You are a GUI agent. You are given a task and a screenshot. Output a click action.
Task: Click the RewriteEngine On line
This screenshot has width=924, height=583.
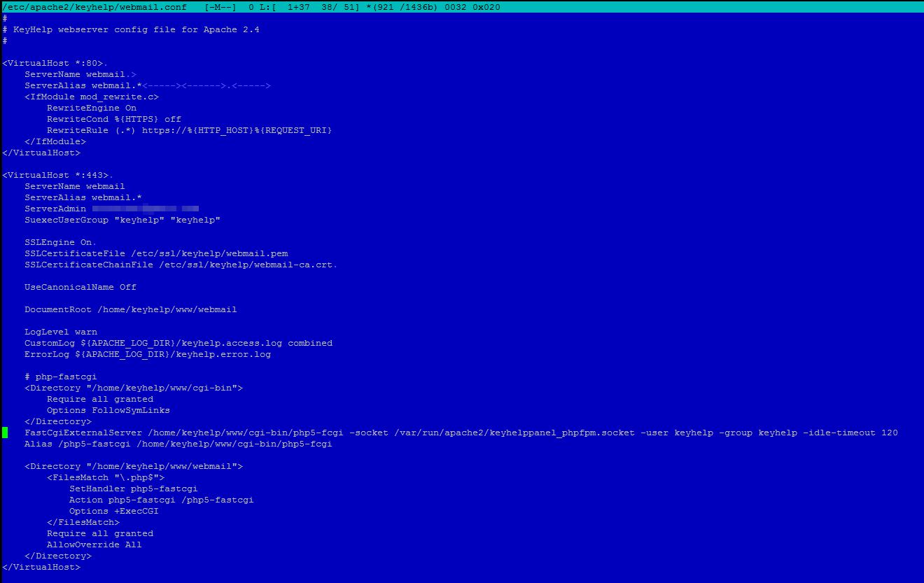click(92, 108)
